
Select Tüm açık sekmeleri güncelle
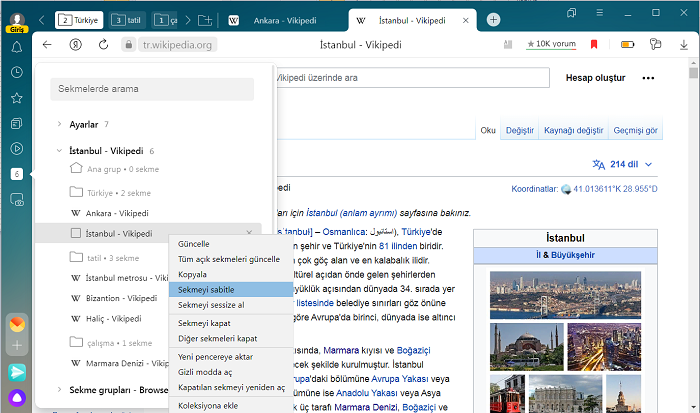231,259
